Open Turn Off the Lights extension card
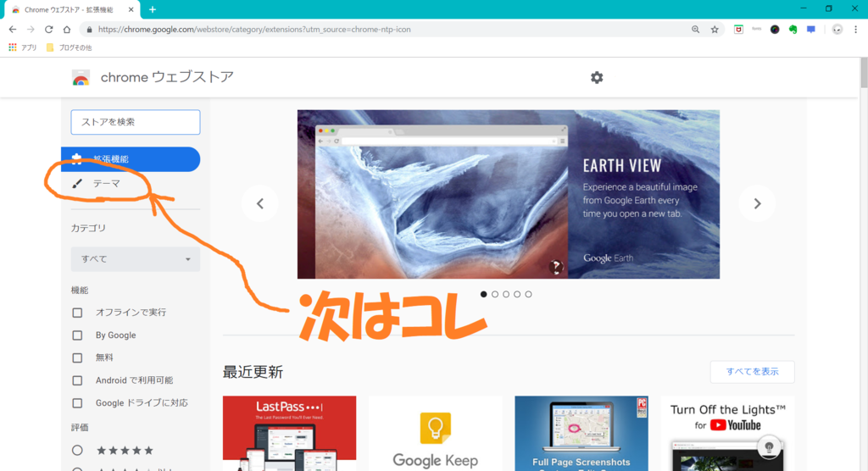The image size is (868, 471). pos(727,434)
